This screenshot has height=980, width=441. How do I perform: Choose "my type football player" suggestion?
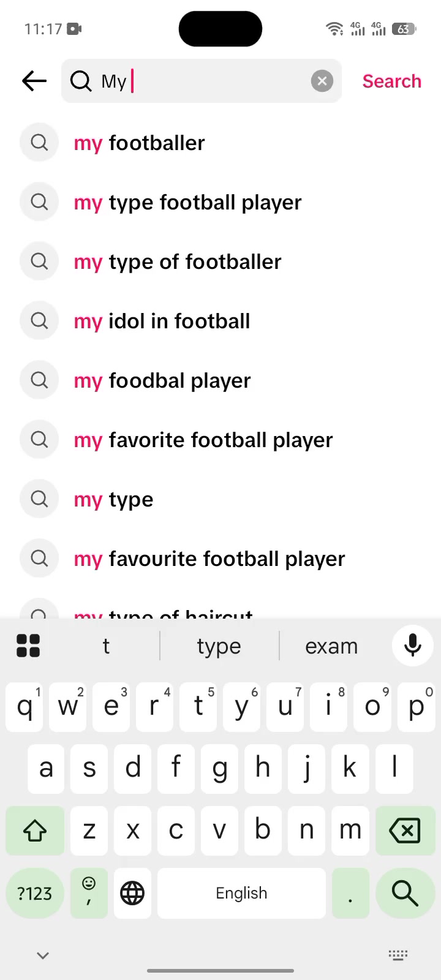(x=221, y=202)
